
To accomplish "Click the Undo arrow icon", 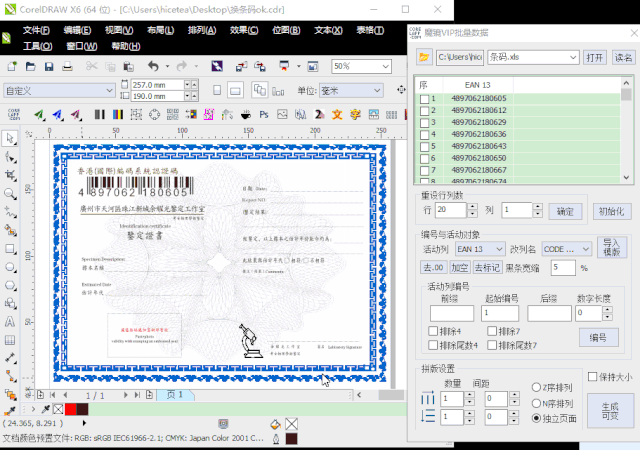I will (x=153, y=66).
